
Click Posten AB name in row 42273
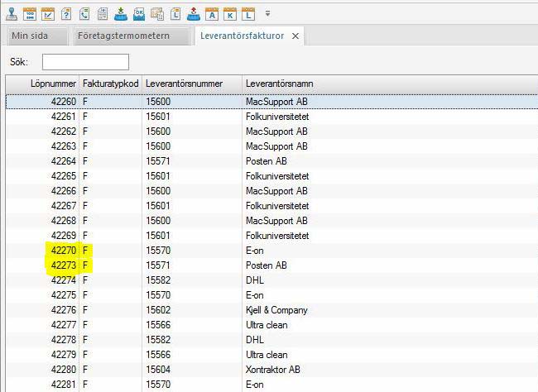[x=267, y=265]
